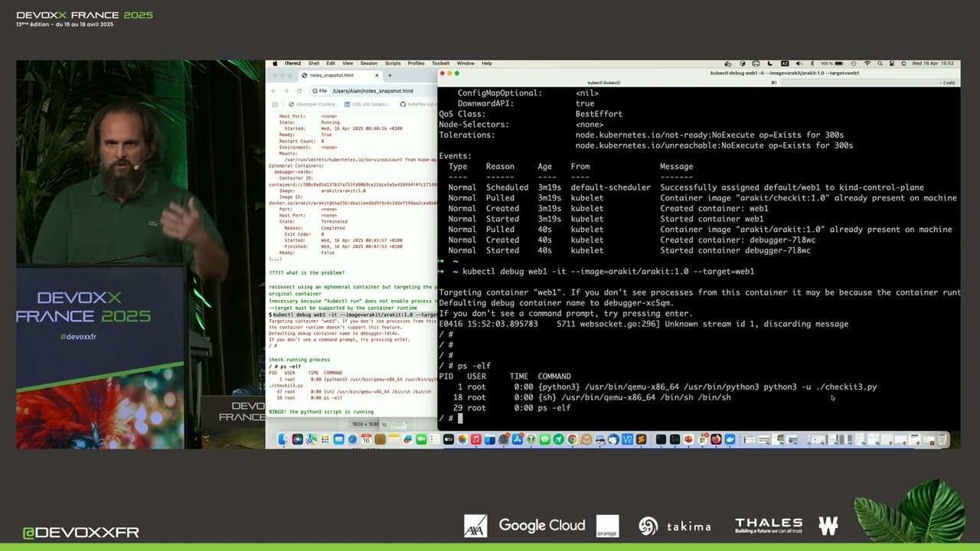Click '????? what is the problem?' in notes
Screen dimensions: 980x551
click(x=306, y=273)
